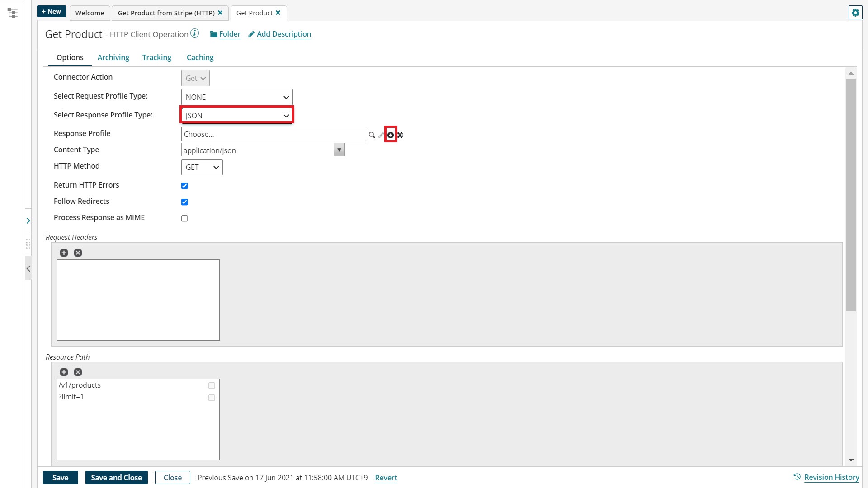Search for an existing Response Profile
This screenshot has width=868, height=488.
point(372,134)
